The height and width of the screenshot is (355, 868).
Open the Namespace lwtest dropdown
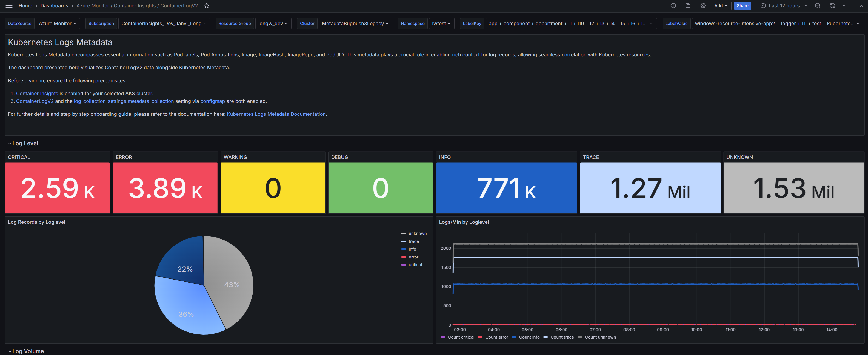pos(441,23)
